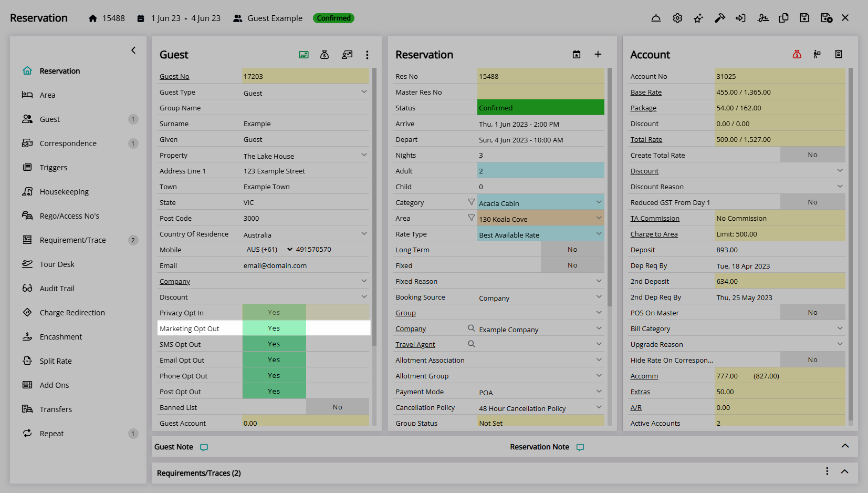Collapse the left sidebar menu
868x493 pixels.
[133, 50]
